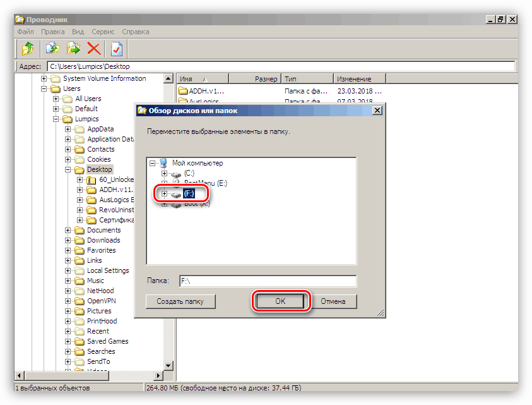
Task: Sort by the Размер column header
Action: tap(255, 79)
